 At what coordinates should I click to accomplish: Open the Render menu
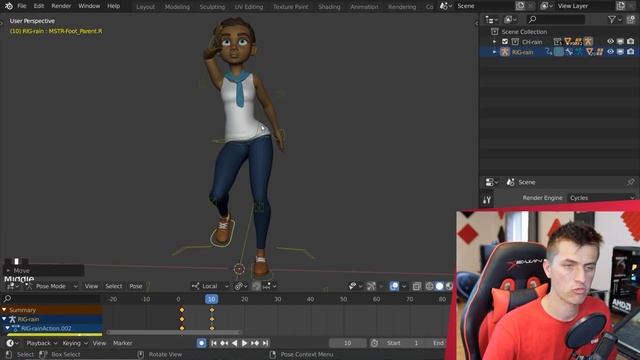tap(61, 6)
